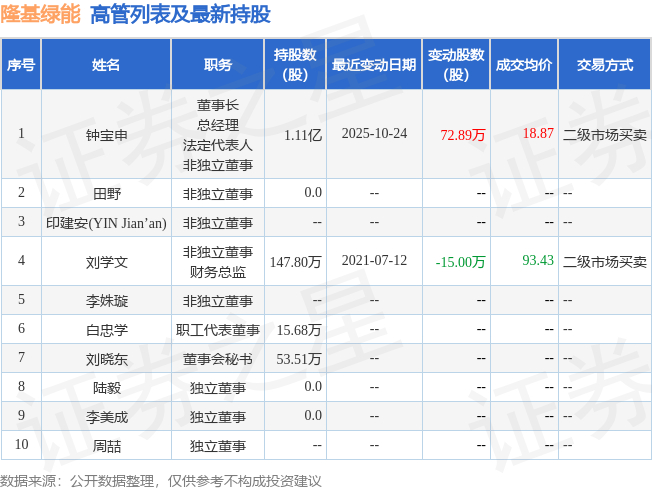The width and height of the screenshot is (652, 490).
Task: Select the 持股数(股) column header
Action: pos(295,64)
